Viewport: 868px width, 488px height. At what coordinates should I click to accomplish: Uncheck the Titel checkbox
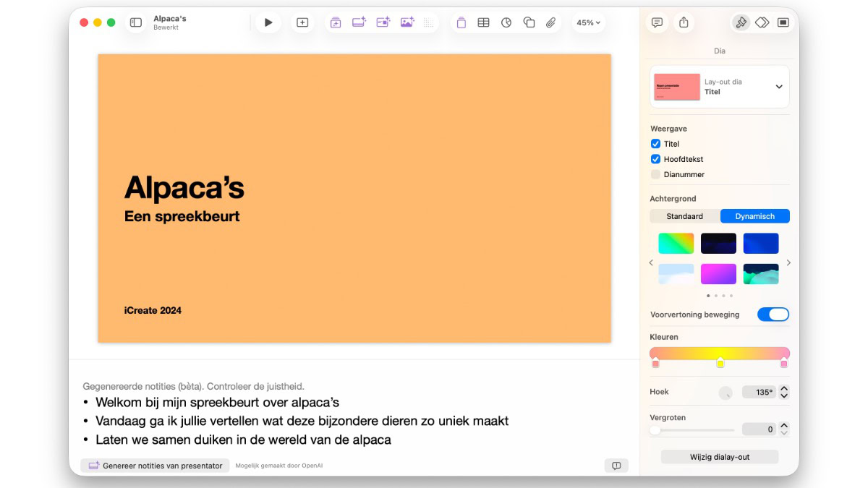[x=655, y=144]
